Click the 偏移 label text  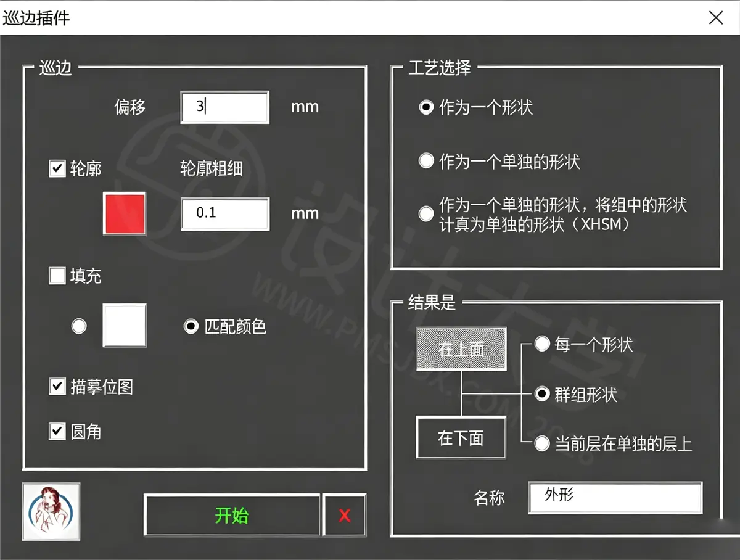pyautogui.click(x=130, y=107)
